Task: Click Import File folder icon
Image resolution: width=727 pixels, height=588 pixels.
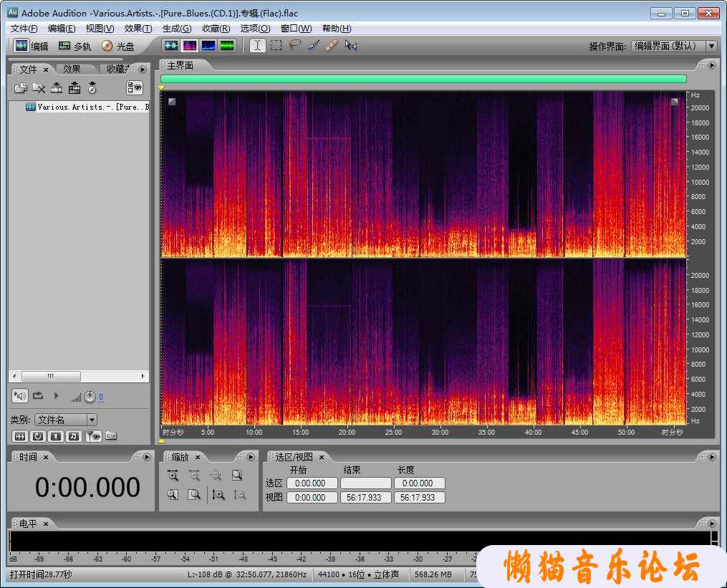Action: coord(20,87)
